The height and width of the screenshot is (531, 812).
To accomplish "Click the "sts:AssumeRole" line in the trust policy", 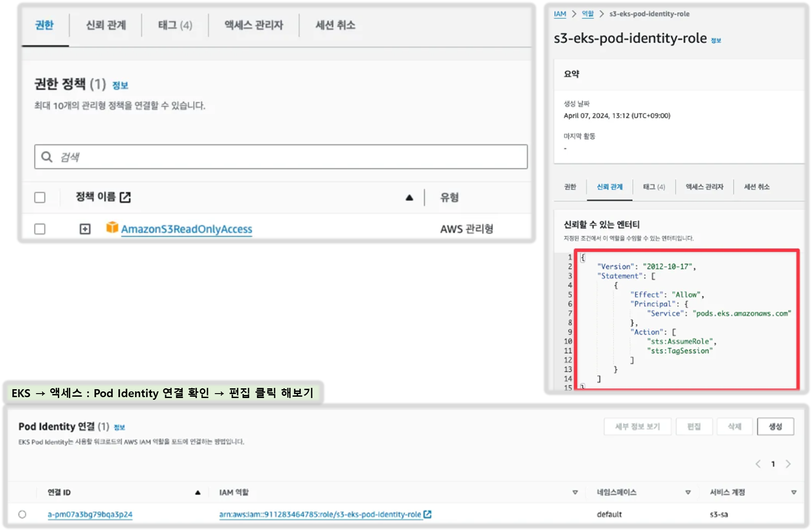I will [680, 341].
